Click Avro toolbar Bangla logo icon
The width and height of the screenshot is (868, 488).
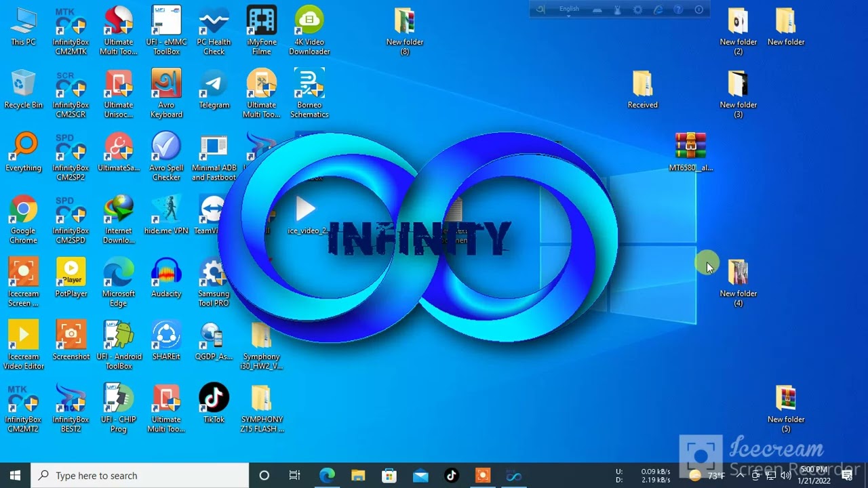point(540,9)
